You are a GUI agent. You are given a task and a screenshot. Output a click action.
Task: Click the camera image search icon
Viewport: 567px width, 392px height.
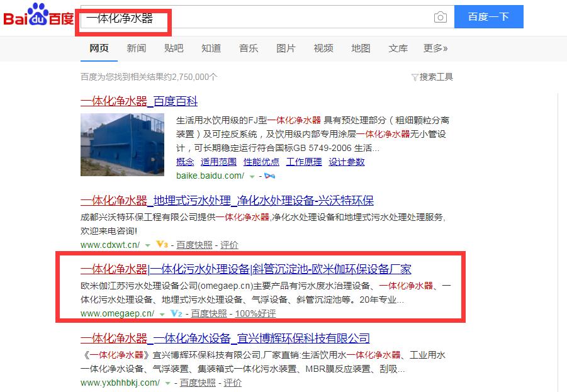pyautogui.click(x=440, y=17)
